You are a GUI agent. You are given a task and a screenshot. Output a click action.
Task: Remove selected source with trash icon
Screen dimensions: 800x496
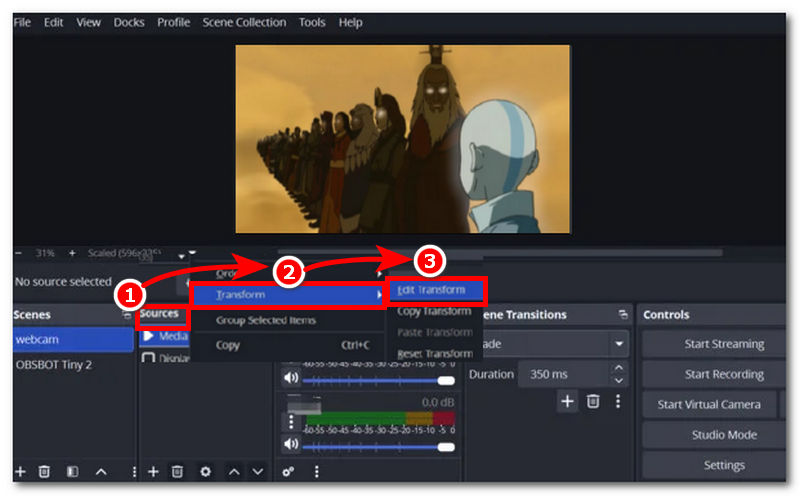[177, 472]
